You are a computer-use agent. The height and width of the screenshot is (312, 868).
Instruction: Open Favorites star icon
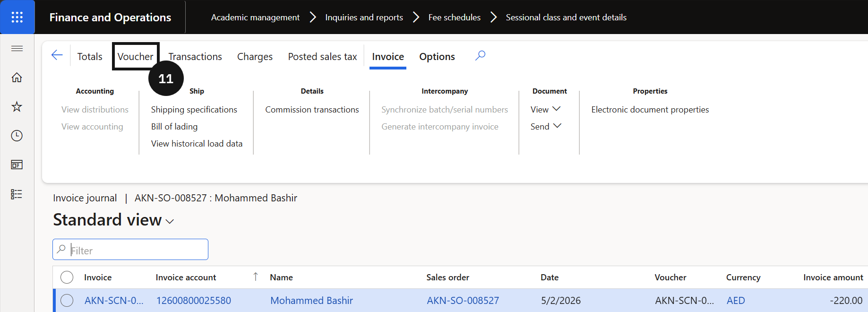[x=17, y=106]
